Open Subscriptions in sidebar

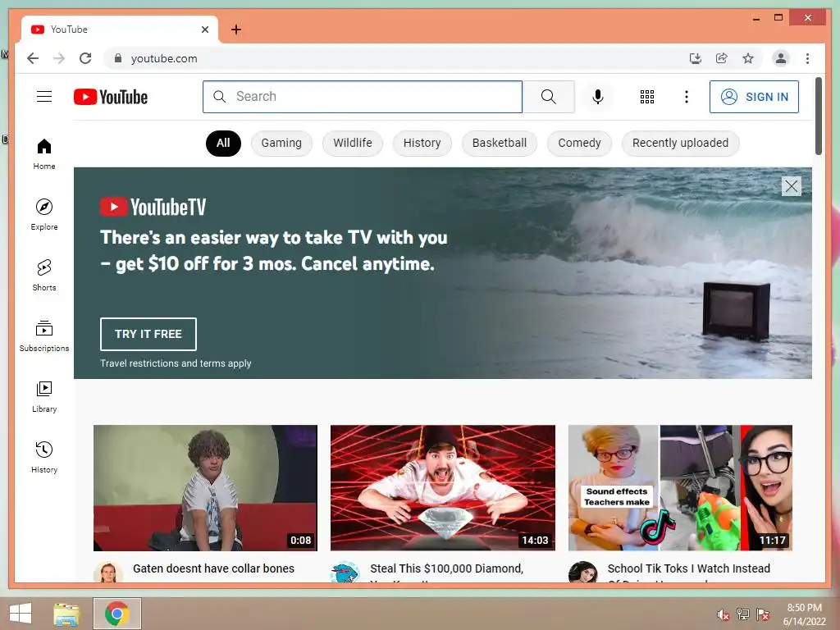point(44,336)
